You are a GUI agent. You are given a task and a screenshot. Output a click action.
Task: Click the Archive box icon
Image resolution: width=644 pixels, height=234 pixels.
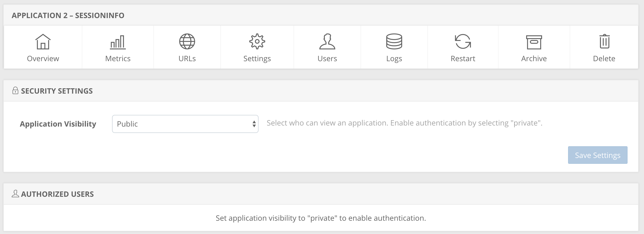[x=534, y=42]
